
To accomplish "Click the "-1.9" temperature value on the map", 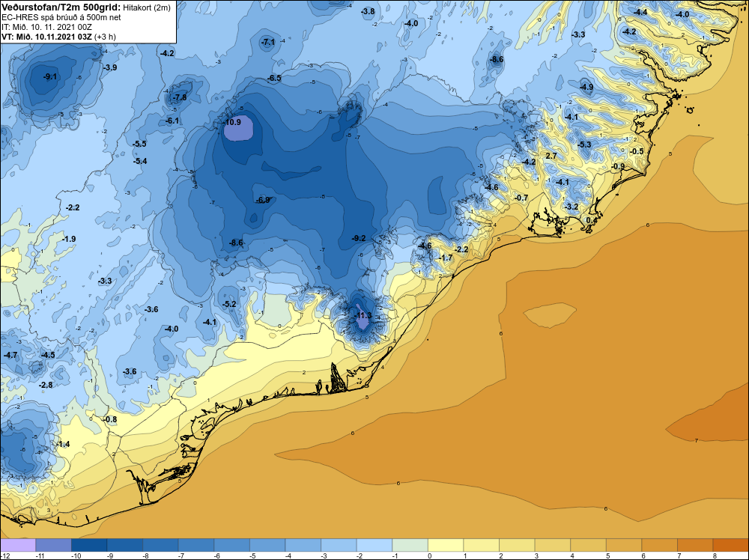I will pos(69,239).
